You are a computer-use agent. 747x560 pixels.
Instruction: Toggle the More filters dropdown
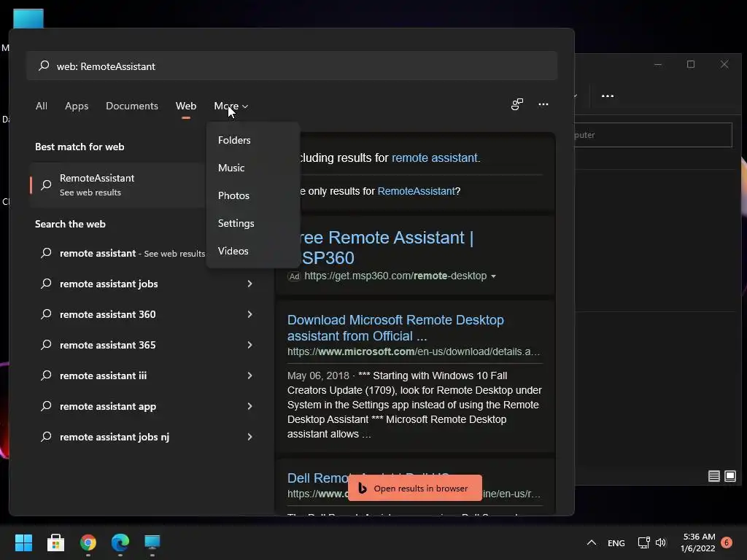point(231,106)
